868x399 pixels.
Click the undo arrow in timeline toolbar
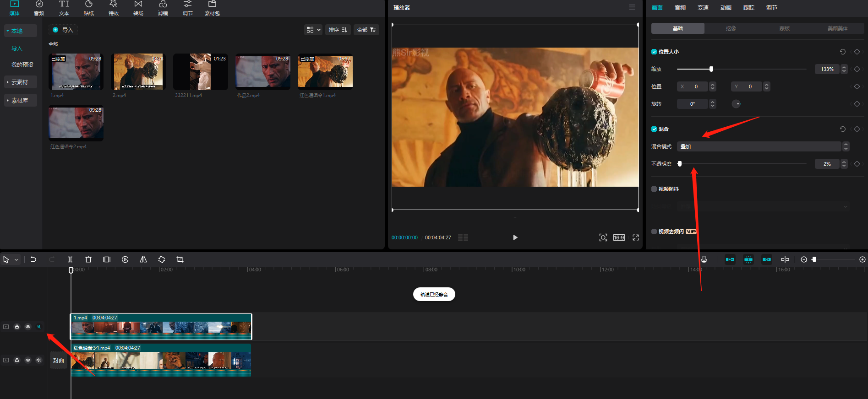(33, 259)
